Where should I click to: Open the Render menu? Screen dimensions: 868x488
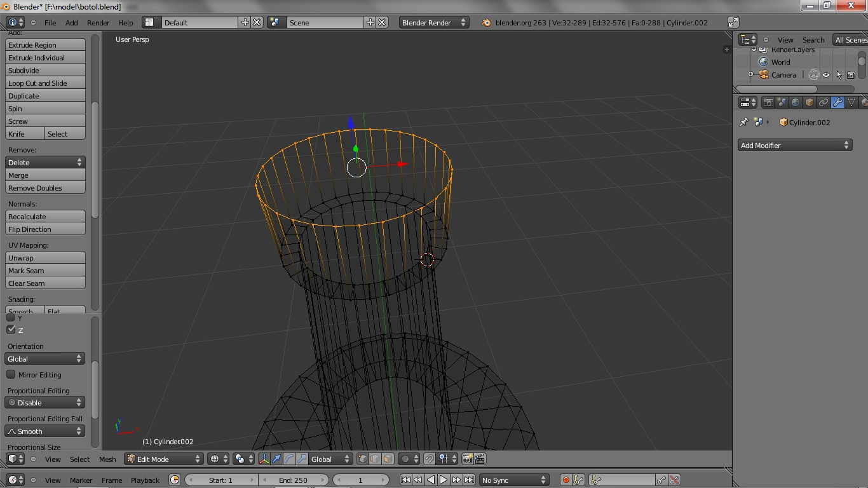pos(98,22)
